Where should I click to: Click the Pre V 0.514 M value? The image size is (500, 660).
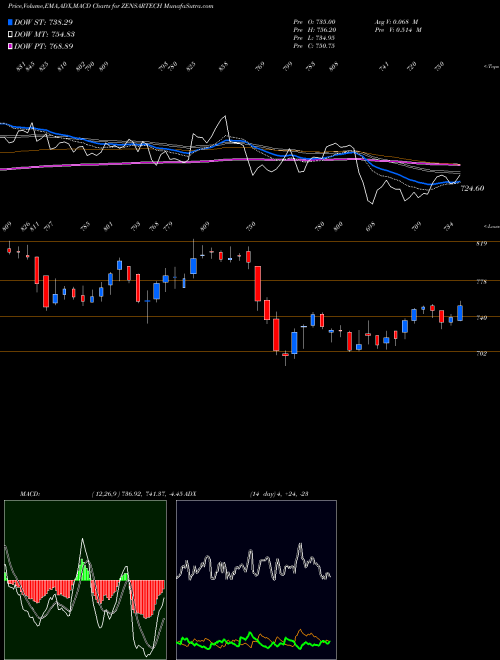tap(398, 30)
